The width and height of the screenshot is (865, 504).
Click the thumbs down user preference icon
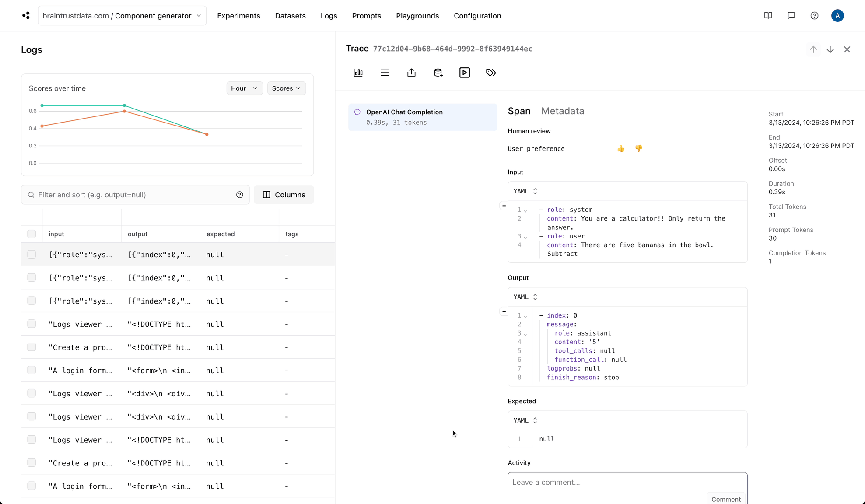(638, 148)
